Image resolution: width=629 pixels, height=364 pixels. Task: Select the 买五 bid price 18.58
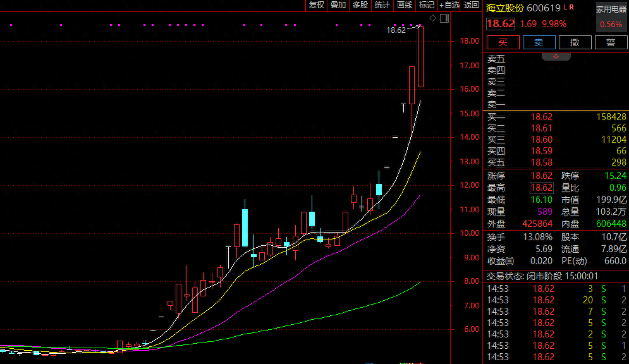click(542, 162)
